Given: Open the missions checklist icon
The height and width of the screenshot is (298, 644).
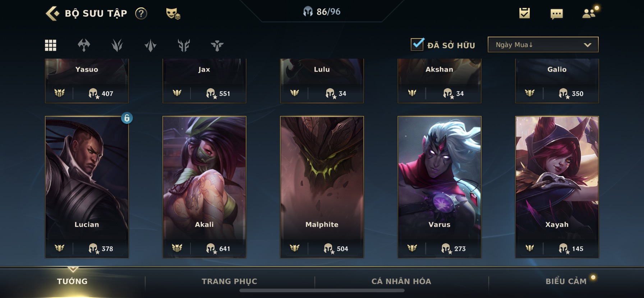Looking at the screenshot, I should tap(524, 13).
